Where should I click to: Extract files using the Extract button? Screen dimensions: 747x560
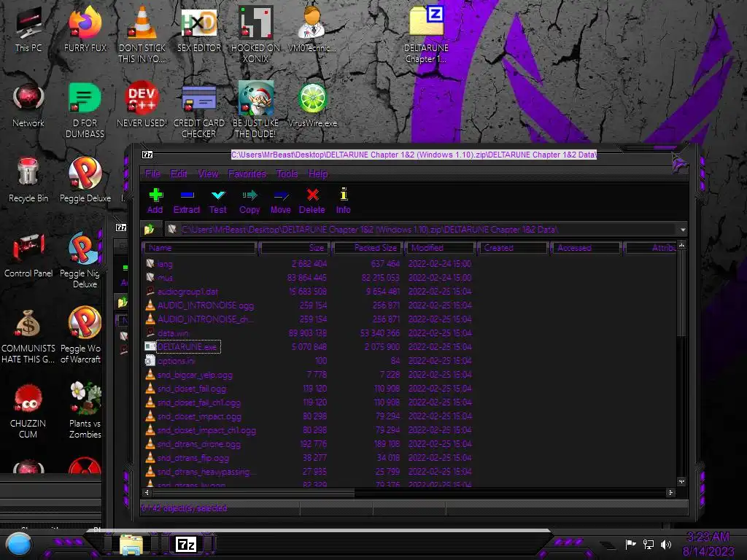186,201
